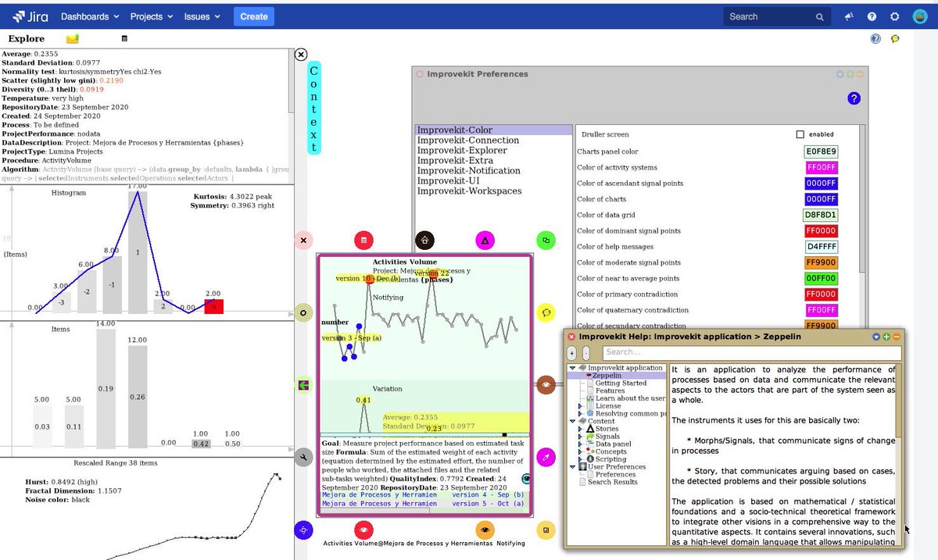Select Improvekit-Connection in preferences list
Screen dimensions: 938x560
tap(494, 141)
